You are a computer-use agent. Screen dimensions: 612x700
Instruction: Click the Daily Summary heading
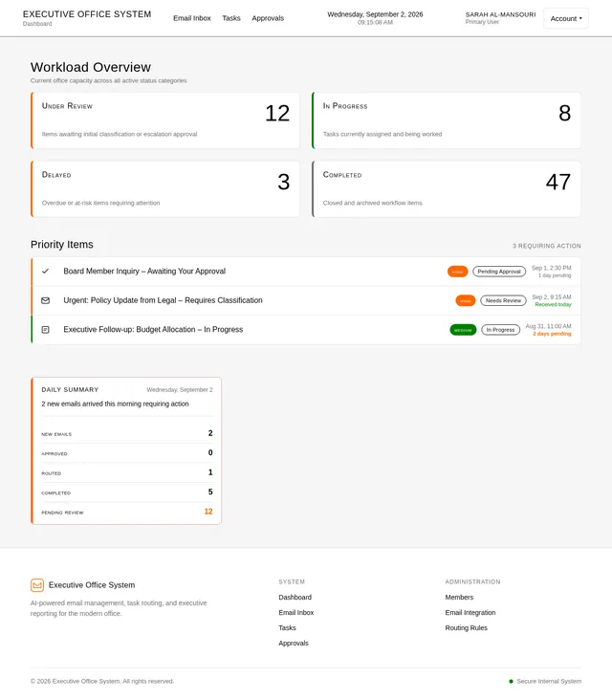tap(70, 390)
